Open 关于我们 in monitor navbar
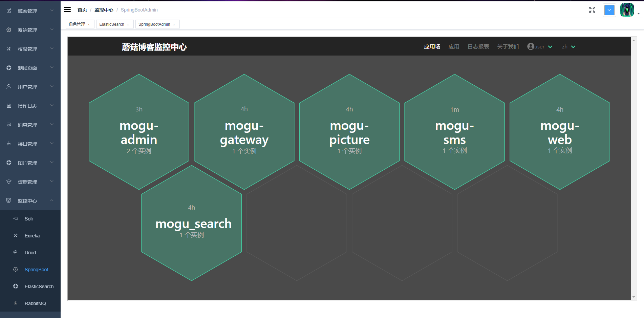 [x=508, y=46]
